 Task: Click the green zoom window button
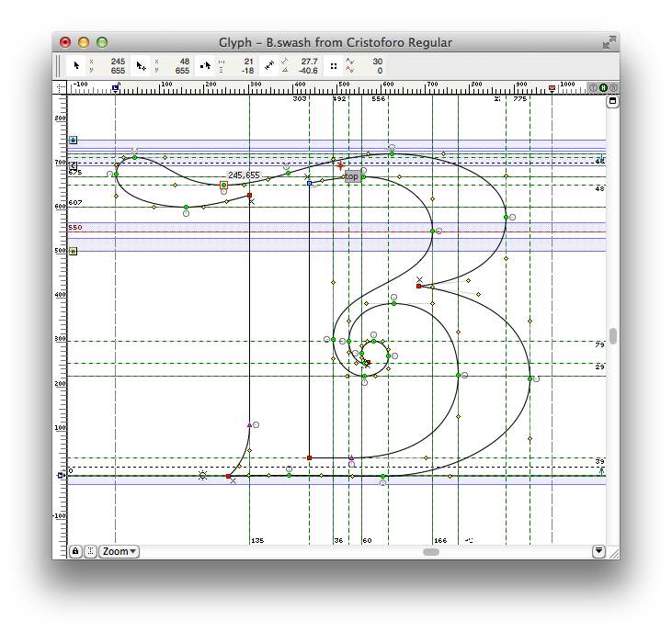coord(102,42)
